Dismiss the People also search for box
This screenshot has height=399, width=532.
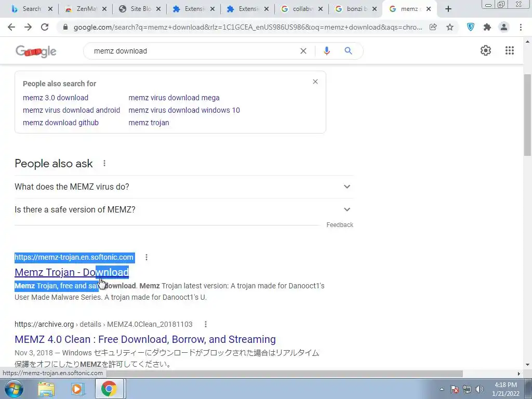tap(315, 82)
